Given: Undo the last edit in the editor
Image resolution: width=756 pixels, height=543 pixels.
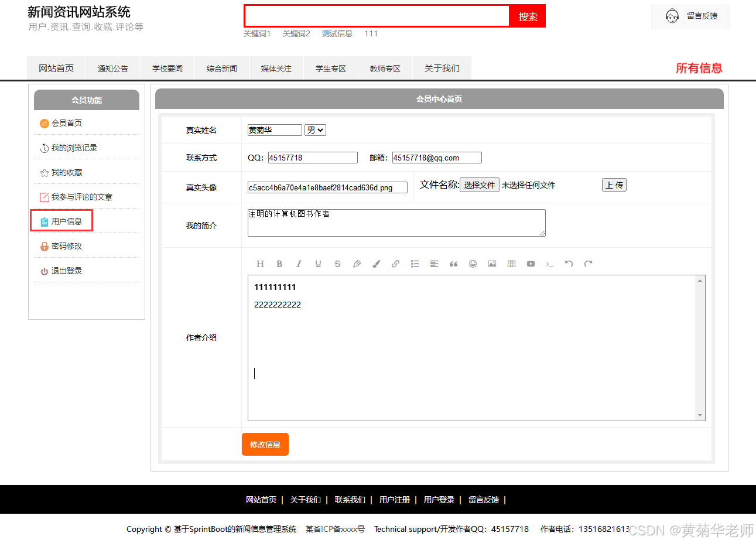Looking at the screenshot, I should 569,264.
